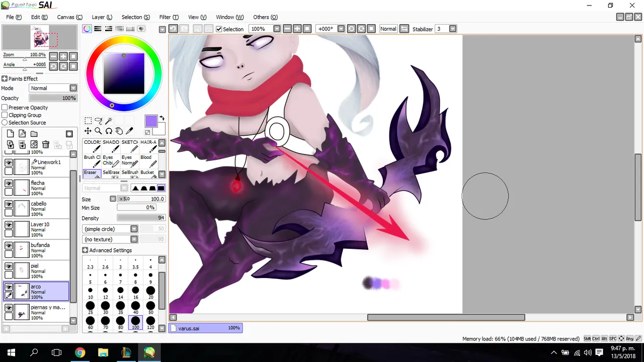Select the arco layer thumbnail
This screenshot has height=362, width=644.
(22, 291)
